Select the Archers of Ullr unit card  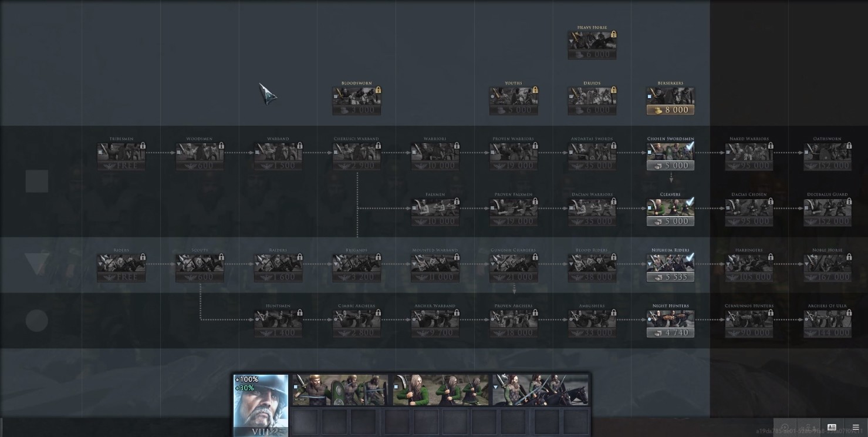click(x=828, y=324)
